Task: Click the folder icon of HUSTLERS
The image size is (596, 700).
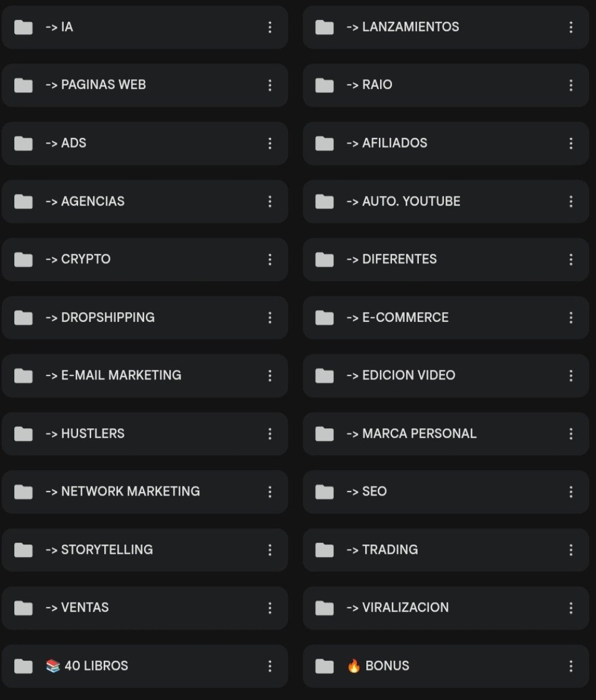Action: (23, 434)
